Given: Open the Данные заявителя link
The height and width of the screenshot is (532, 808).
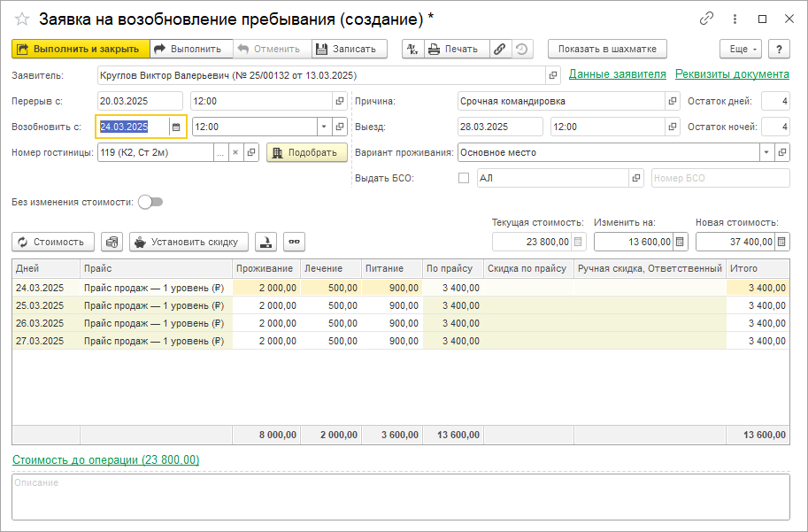Looking at the screenshot, I should [x=617, y=74].
